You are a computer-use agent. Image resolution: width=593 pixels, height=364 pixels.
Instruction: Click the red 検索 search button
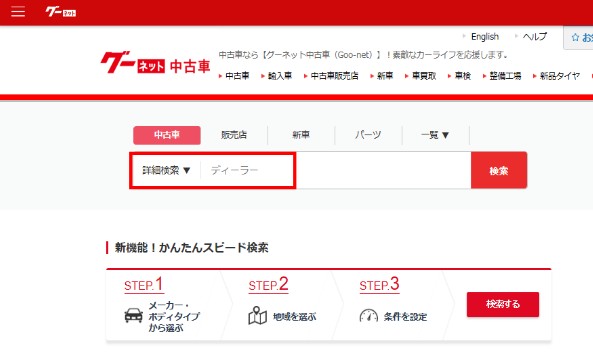coord(499,170)
